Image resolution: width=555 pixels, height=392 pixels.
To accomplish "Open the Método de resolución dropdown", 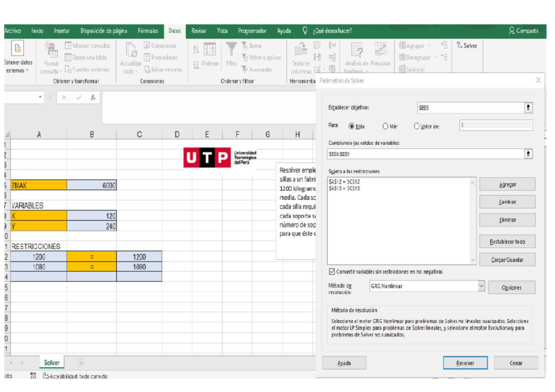I will coord(481,287).
